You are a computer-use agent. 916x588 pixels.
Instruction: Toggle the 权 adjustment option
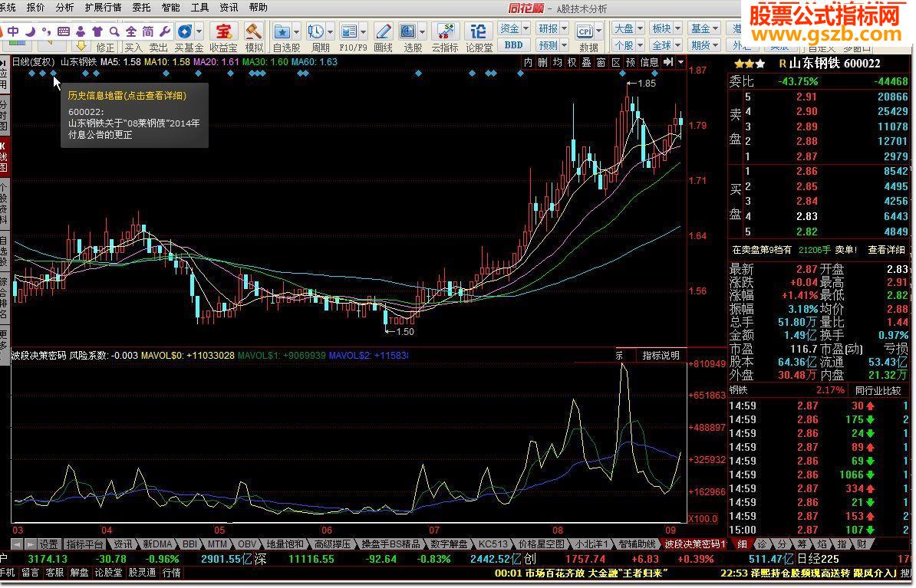tap(572, 62)
